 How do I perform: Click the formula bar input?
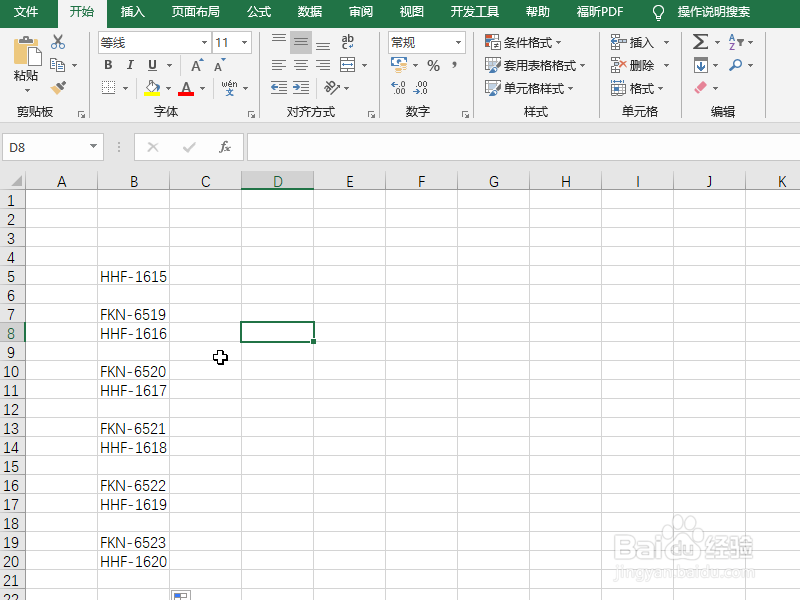click(523, 147)
